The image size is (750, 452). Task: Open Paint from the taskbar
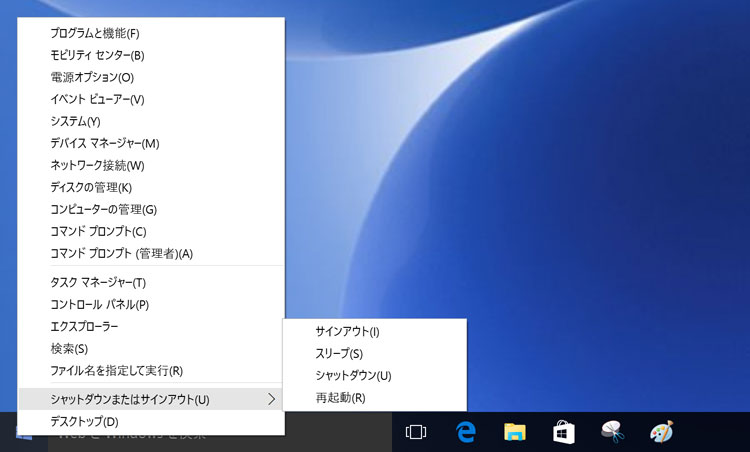(x=662, y=431)
